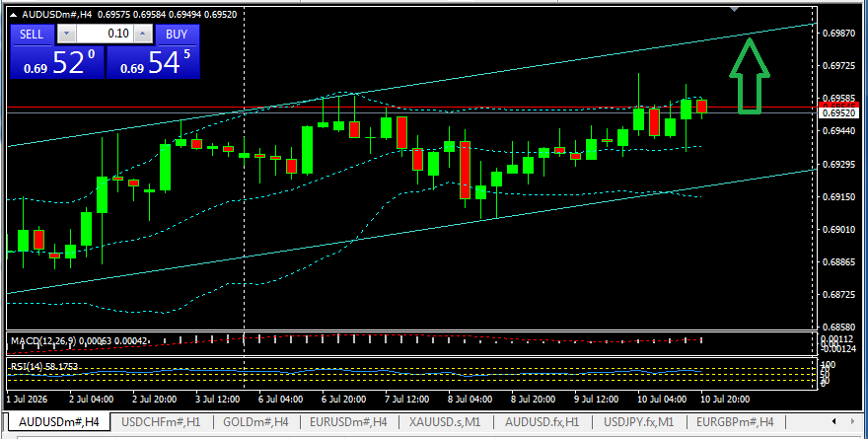Open the EURUSDm#,H4 chart tab
The width and height of the screenshot is (868, 439).
point(348,422)
